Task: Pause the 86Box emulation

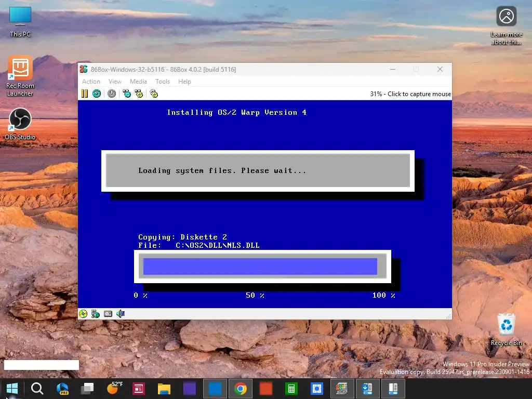Action: (x=85, y=94)
